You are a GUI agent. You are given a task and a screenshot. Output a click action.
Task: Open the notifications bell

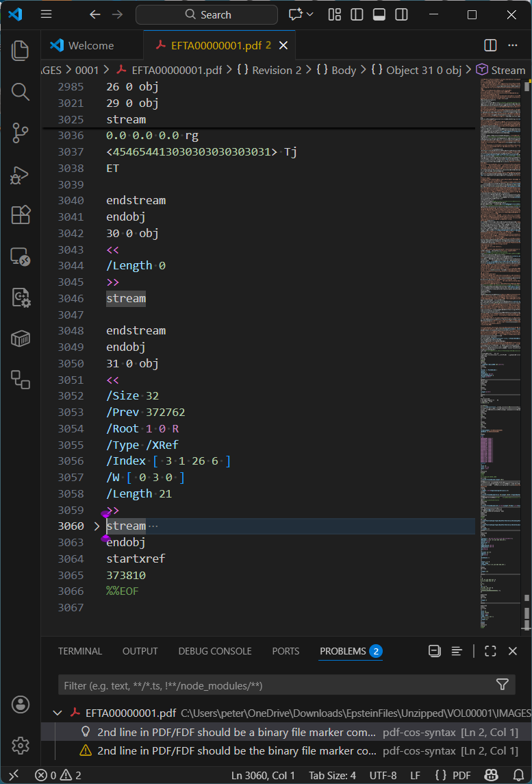click(518, 776)
